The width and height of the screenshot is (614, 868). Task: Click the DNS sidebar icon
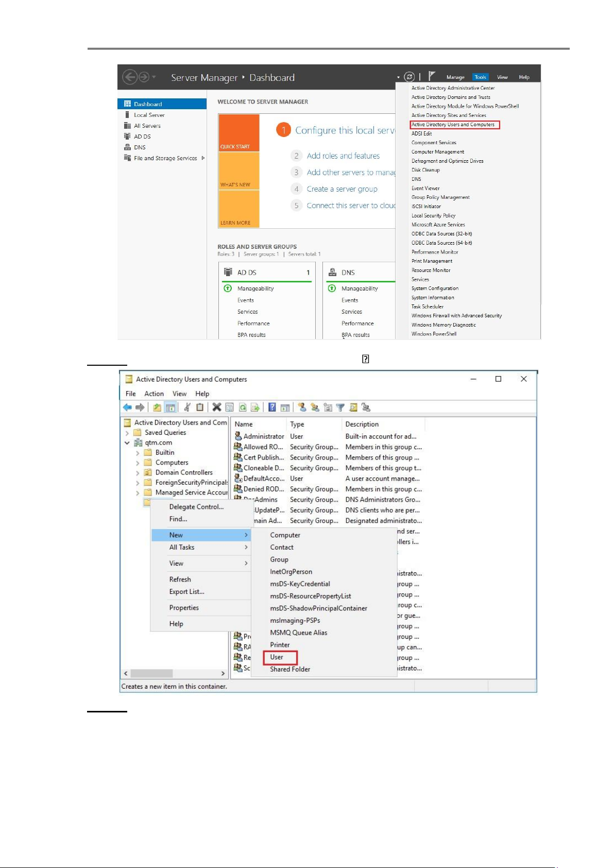(127, 147)
